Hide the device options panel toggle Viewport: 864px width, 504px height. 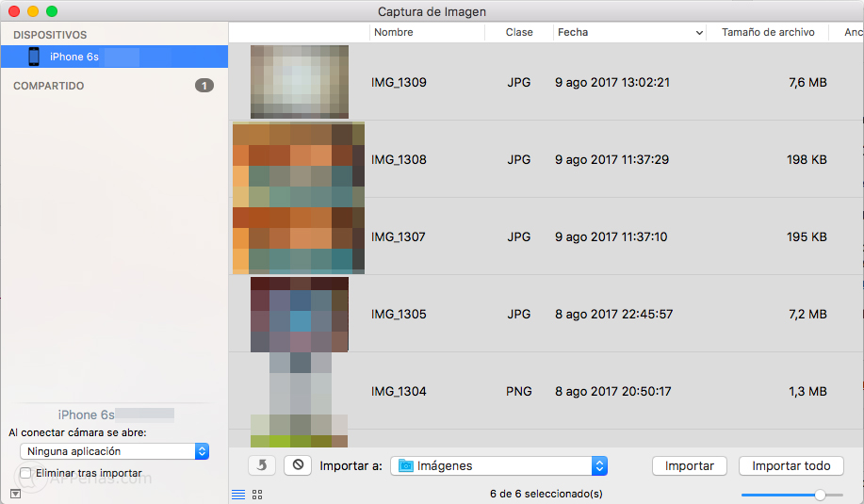(15, 494)
